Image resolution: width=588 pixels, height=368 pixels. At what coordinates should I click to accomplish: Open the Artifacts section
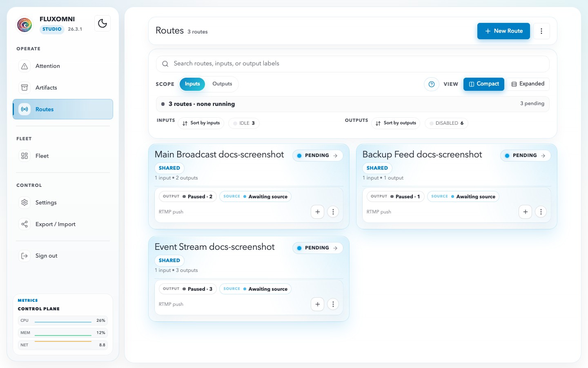click(x=63, y=88)
